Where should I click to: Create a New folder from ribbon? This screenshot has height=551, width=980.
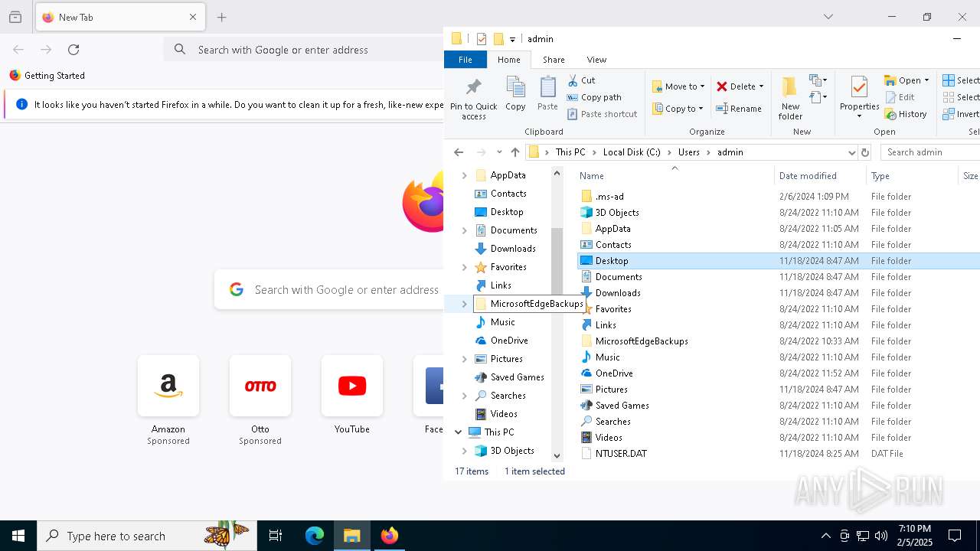[x=790, y=98]
